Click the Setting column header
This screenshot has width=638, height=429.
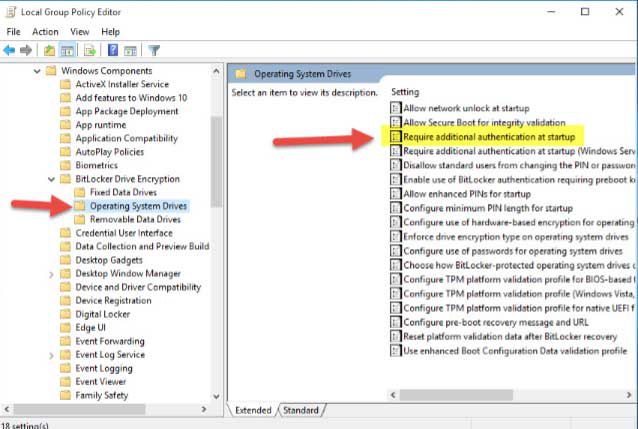point(406,92)
